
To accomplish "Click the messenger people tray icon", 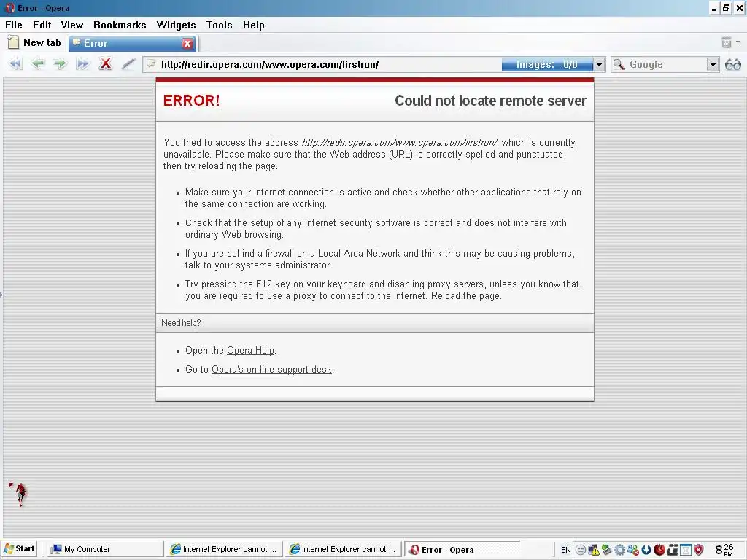I will pos(632,550).
